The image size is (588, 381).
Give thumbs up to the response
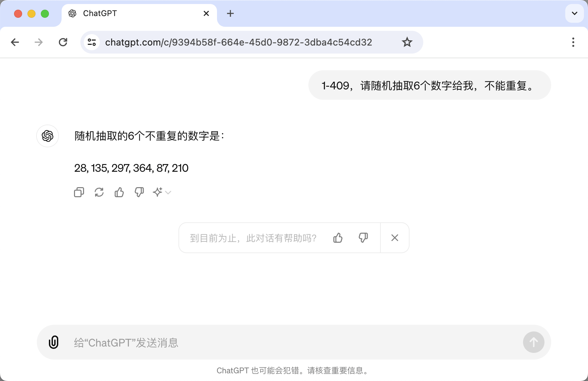(x=119, y=192)
